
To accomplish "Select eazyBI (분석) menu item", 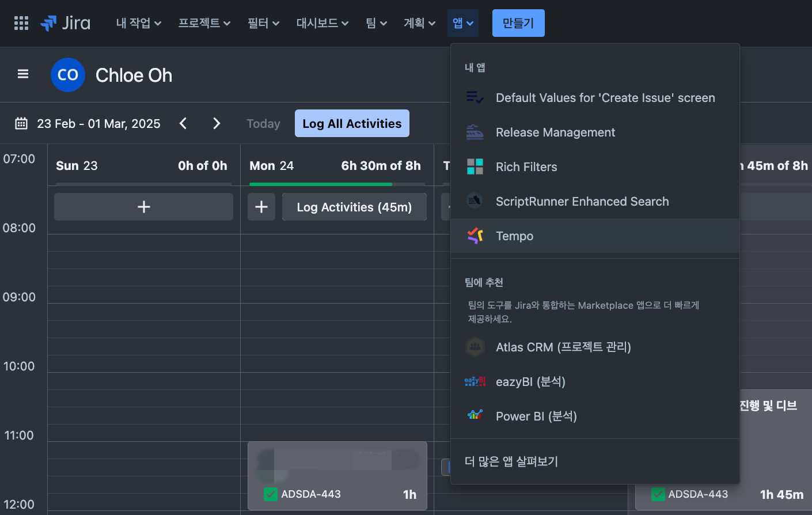I will point(595,381).
